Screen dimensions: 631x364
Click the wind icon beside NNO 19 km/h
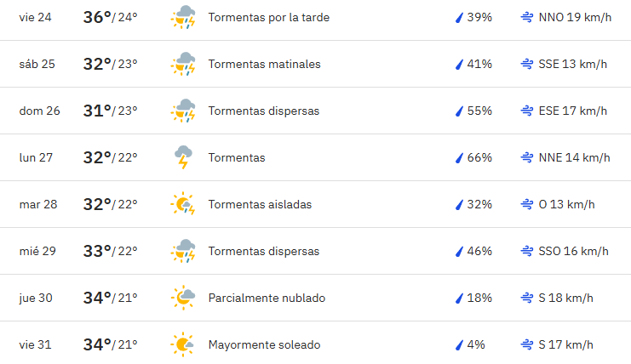click(527, 17)
